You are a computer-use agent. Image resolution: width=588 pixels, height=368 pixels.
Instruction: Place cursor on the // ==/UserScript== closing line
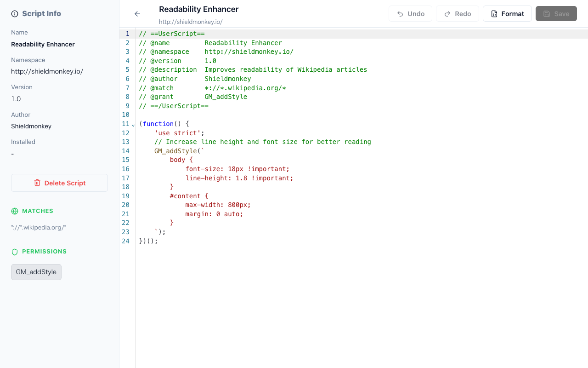click(174, 106)
